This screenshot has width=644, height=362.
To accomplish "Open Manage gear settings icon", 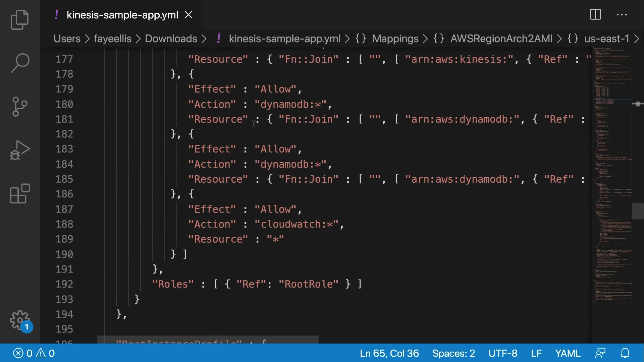I will click(20, 320).
